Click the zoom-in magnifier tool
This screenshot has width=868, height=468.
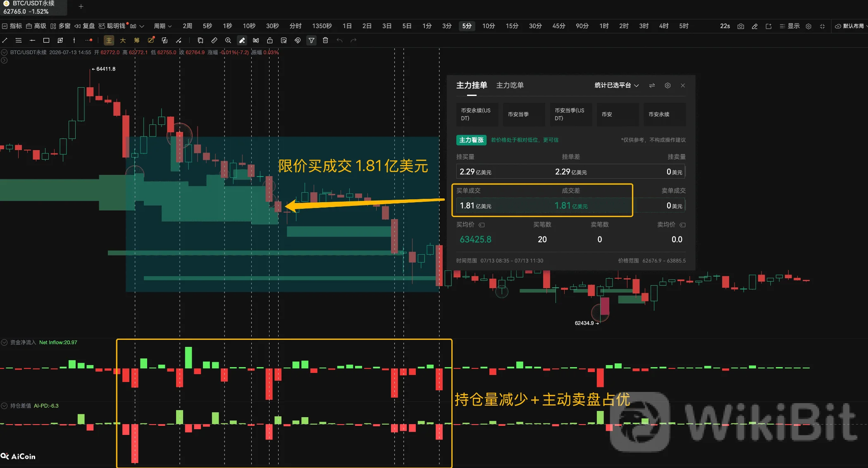[x=228, y=41]
